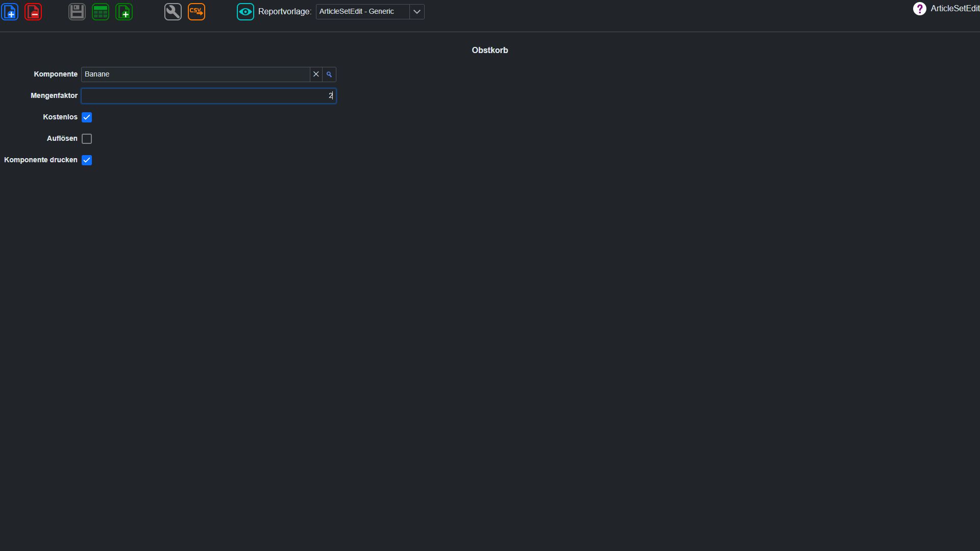Click into the Mengenfaktor input field
Image resolution: width=980 pixels, height=551 pixels.
point(208,96)
